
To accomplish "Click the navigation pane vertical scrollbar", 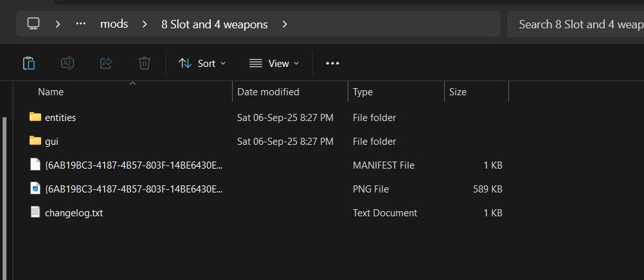I will tap(4, 198).
